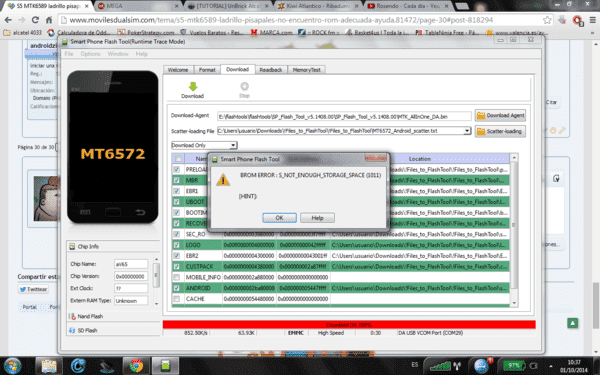The width and height of the screenshot is (600, 375).
Task: Switch to the Rosendo YouTube browser tab
Action: pyautogui.click(x=408, y=6)
